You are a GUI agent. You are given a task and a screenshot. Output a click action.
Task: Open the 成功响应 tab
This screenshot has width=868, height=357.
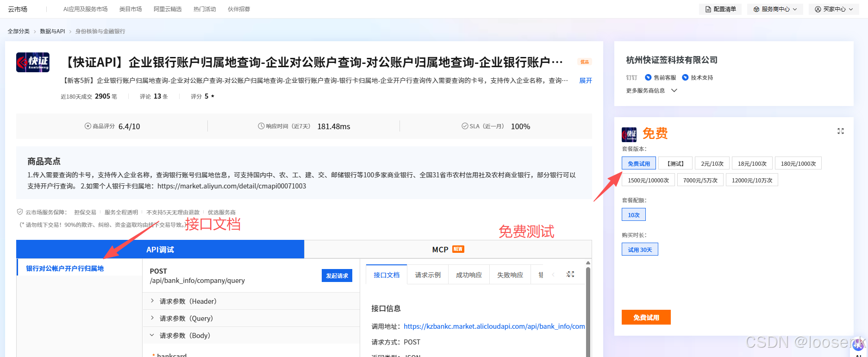point(469,275)
